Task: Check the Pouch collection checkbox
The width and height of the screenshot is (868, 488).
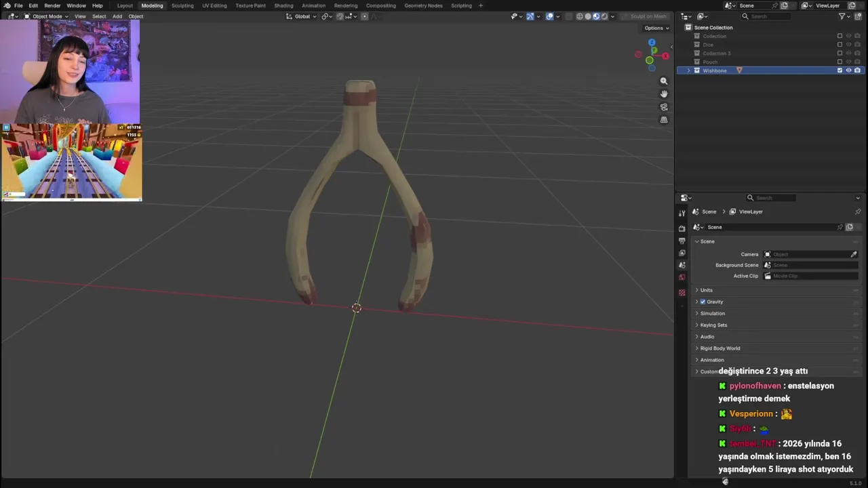Action: (840, 62)
